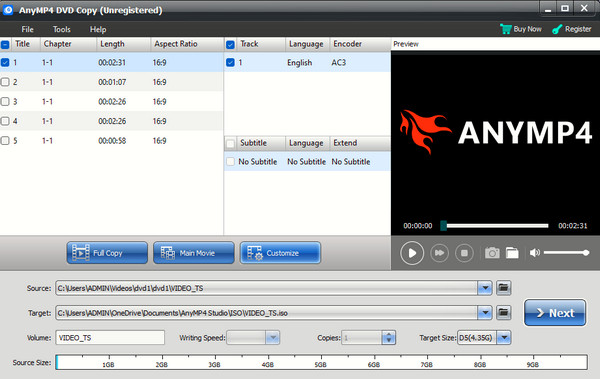Adjust the Copies stepper arrows

(x=389, y=338)
